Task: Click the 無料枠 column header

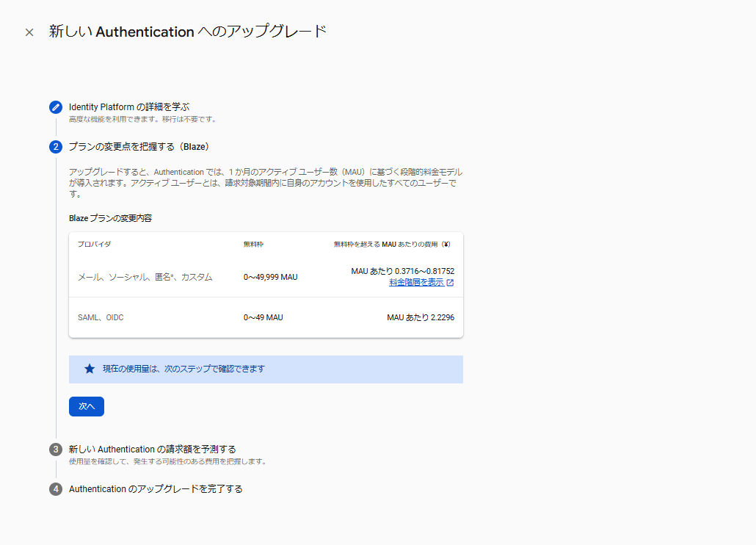Action: (254, 244)
